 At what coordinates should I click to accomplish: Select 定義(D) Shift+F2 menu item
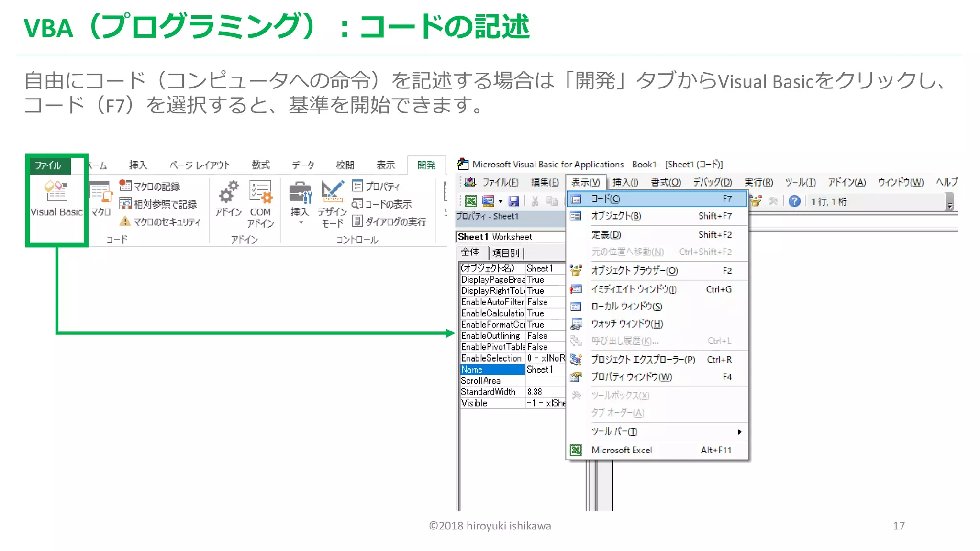pyautogui.click(x=657, y=235)
